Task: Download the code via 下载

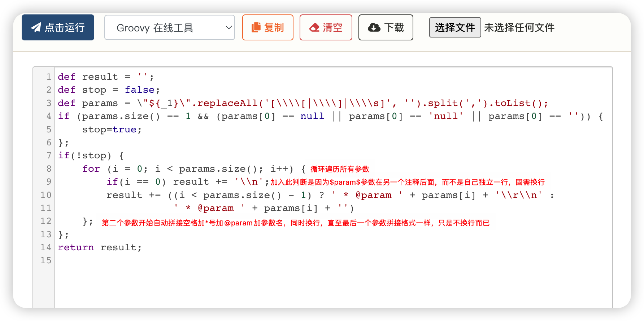Action: 386,27
